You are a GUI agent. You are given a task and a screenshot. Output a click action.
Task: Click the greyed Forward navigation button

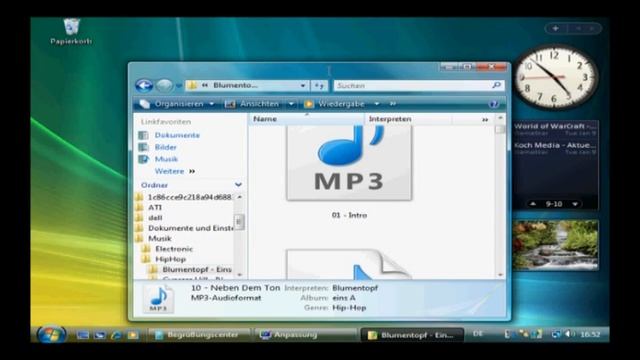[x=164, y=86]
